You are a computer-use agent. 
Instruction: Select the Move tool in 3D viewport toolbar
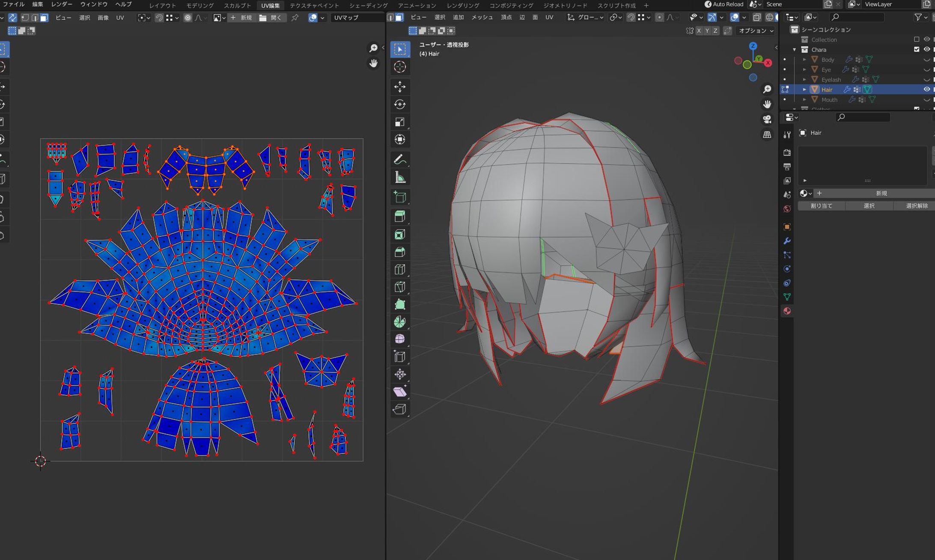400,87
